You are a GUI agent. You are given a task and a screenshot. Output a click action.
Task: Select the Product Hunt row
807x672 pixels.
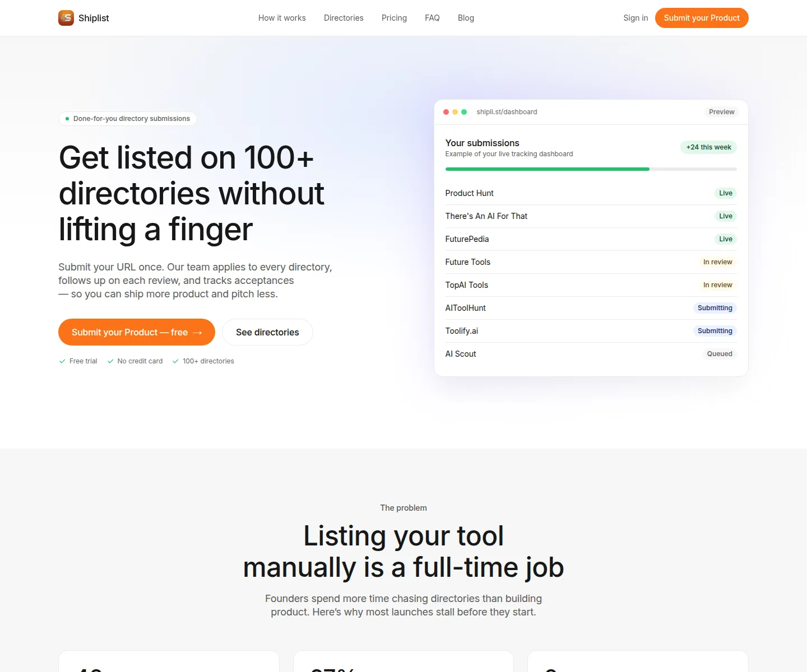[591, 193]
